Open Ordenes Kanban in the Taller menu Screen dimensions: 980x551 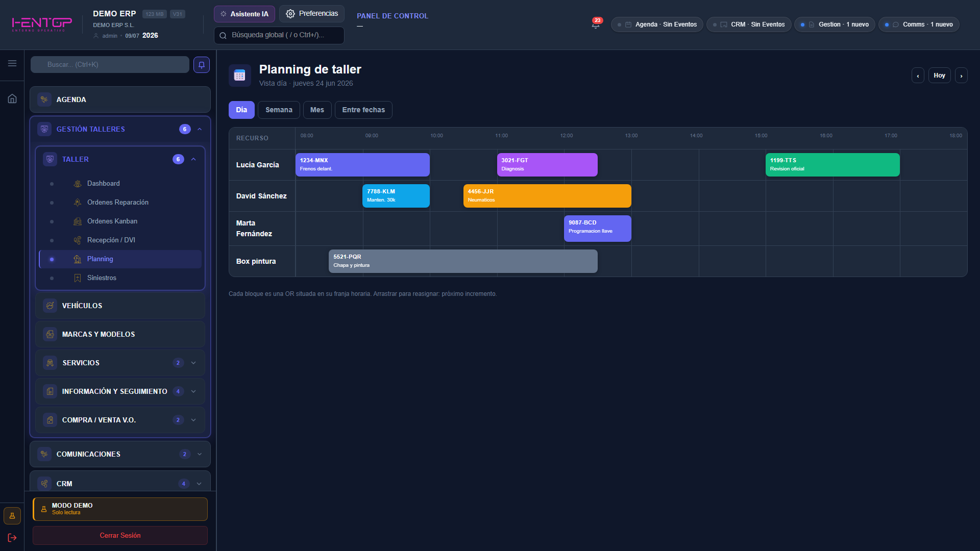120,221
